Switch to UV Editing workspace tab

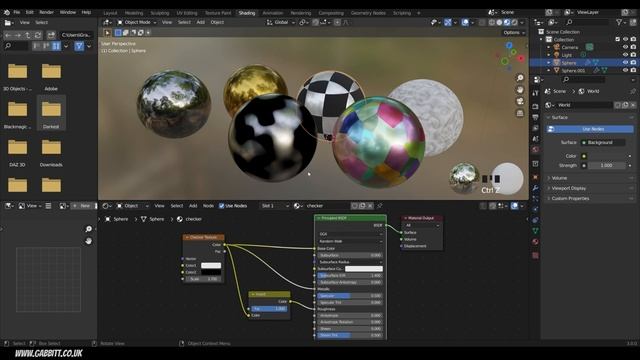pos(187,13)
